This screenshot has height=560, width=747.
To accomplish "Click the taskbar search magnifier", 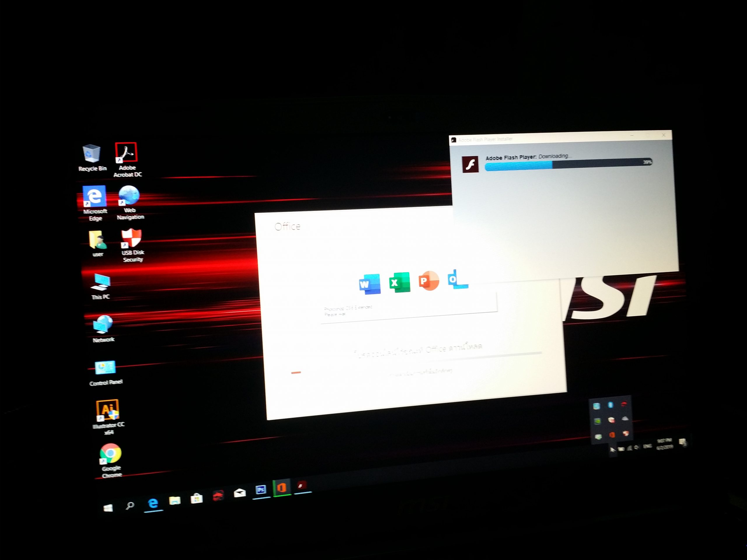I will coord(130,505).
